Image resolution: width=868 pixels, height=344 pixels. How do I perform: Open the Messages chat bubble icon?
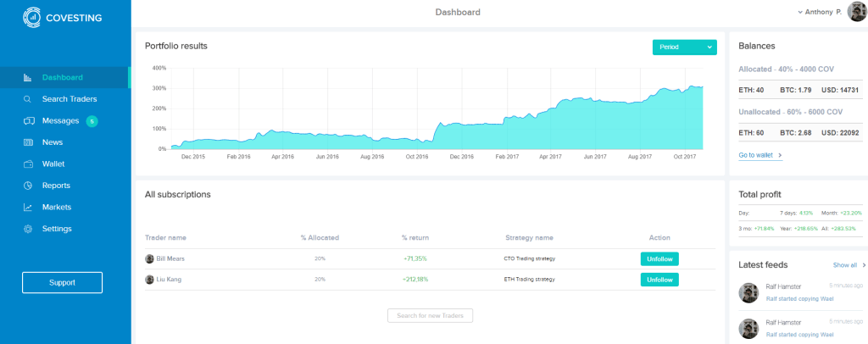28,120
